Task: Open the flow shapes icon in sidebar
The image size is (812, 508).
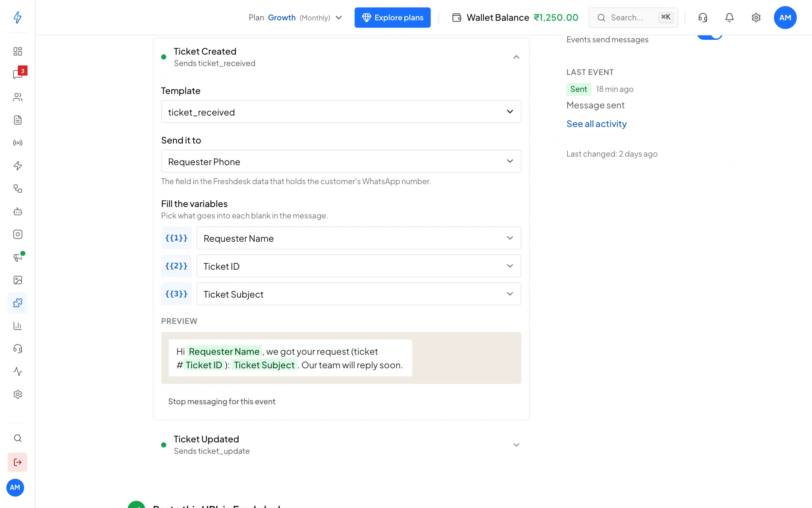Action: pyautogui.click(x=17, y=188)
